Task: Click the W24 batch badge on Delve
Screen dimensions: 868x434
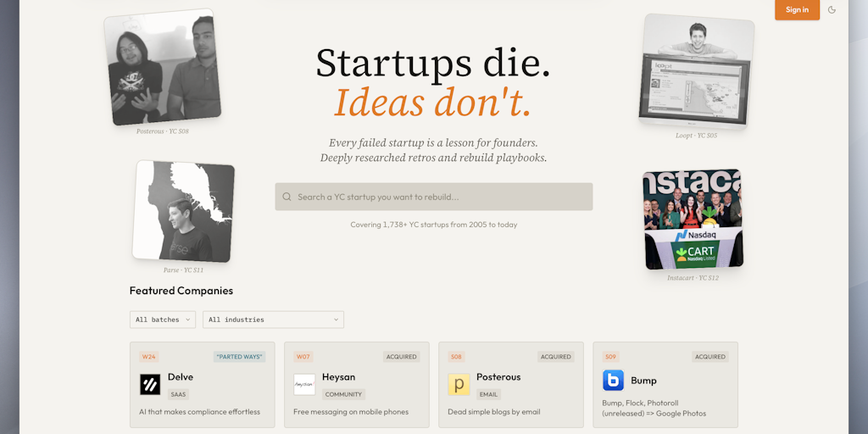Action: point(149,357)
